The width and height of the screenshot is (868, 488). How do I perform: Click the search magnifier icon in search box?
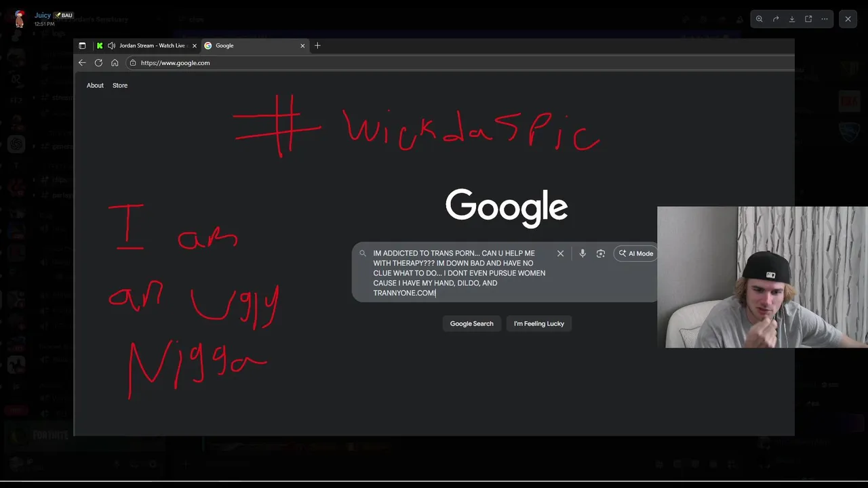(363, 253)
